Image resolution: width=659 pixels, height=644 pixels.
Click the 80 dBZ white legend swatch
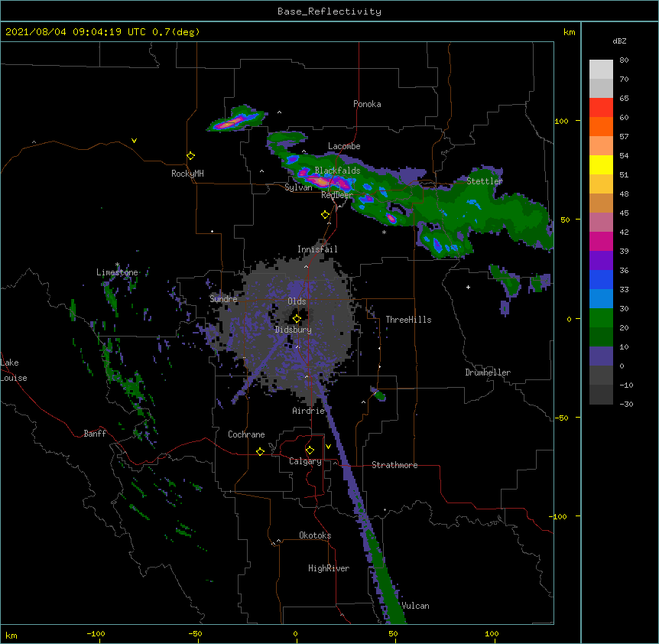(x=601, y=69)
